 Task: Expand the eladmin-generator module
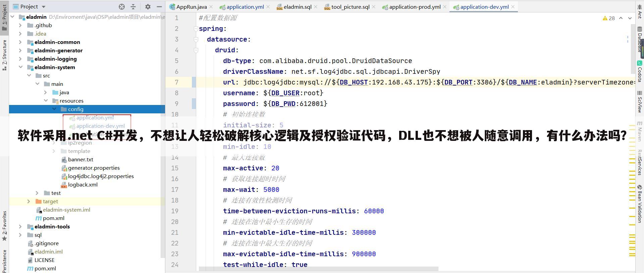(x=20, y=50)
